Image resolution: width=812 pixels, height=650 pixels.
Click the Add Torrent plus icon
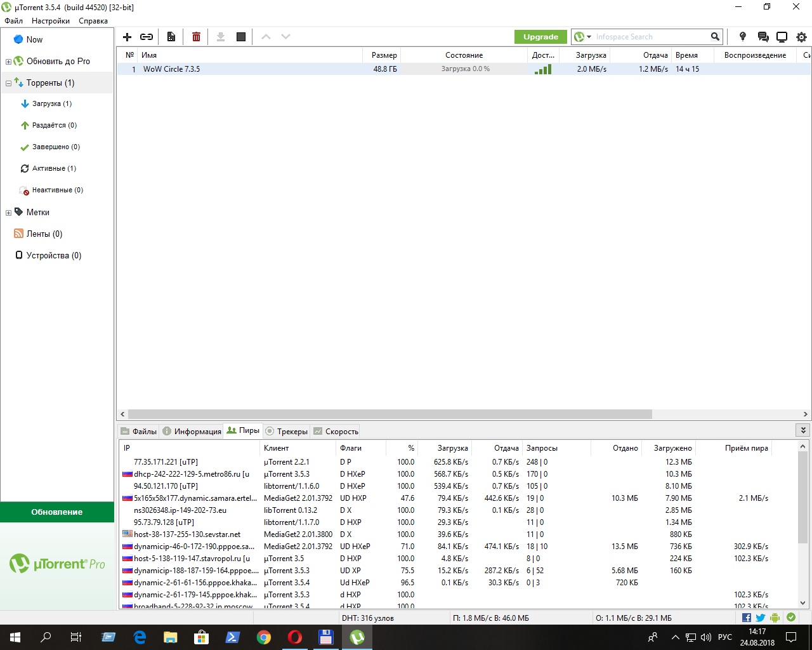[127, 37]
